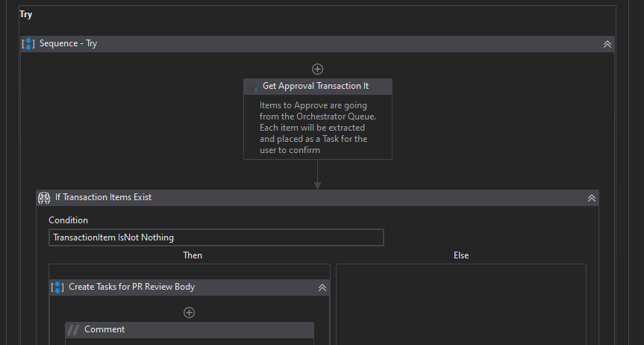The image size is (644, 345).
Task: Click the Create Tasks for PR Review icon
Action: click(57, 287)
